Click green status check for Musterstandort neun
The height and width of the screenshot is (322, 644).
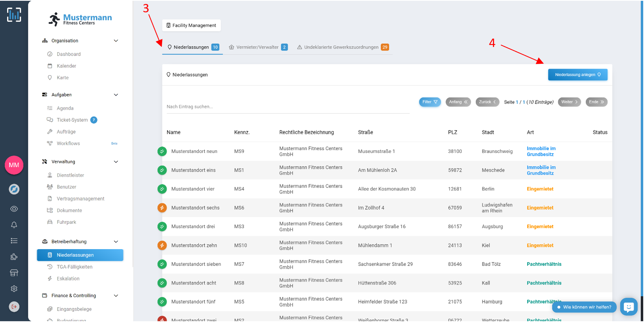tap(162, 151)
